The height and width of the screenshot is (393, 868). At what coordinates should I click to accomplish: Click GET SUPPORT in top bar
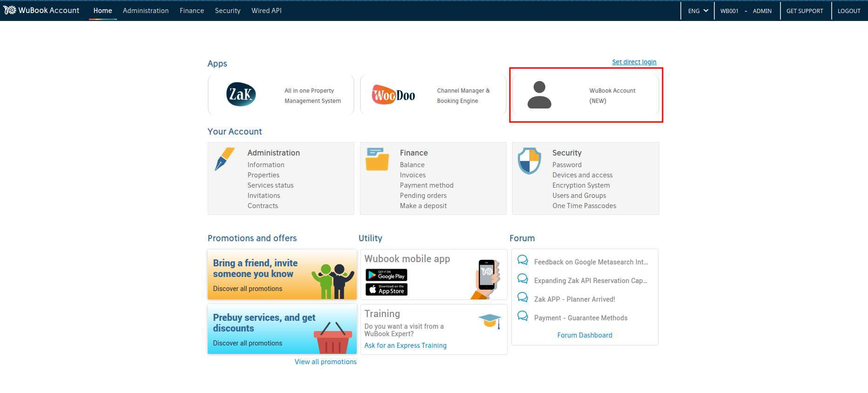[805, 11]
